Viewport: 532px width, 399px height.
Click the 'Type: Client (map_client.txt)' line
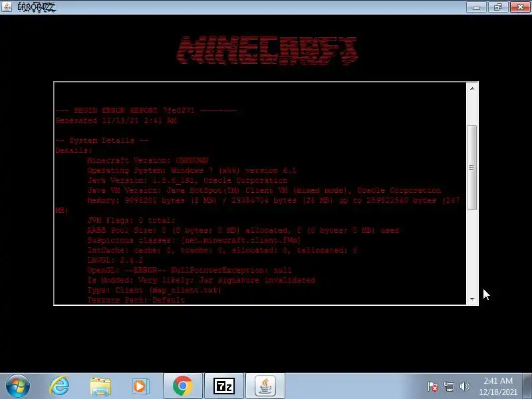tap(154, 290)
